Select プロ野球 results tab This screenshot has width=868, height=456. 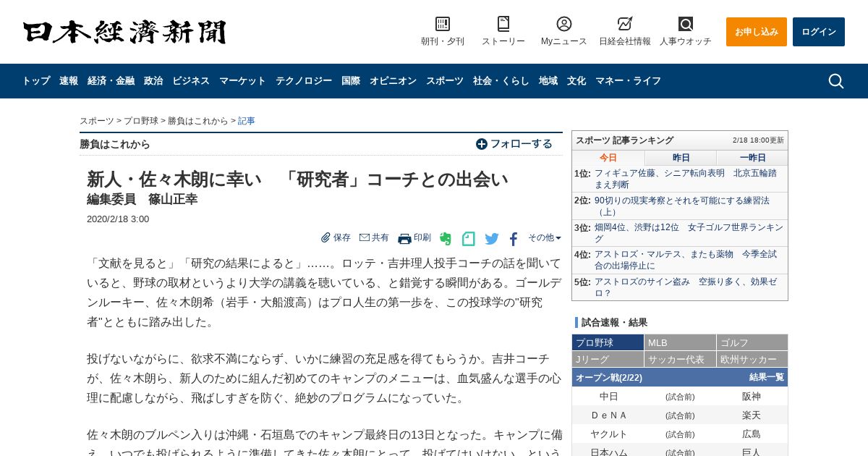tap(608, 342)
